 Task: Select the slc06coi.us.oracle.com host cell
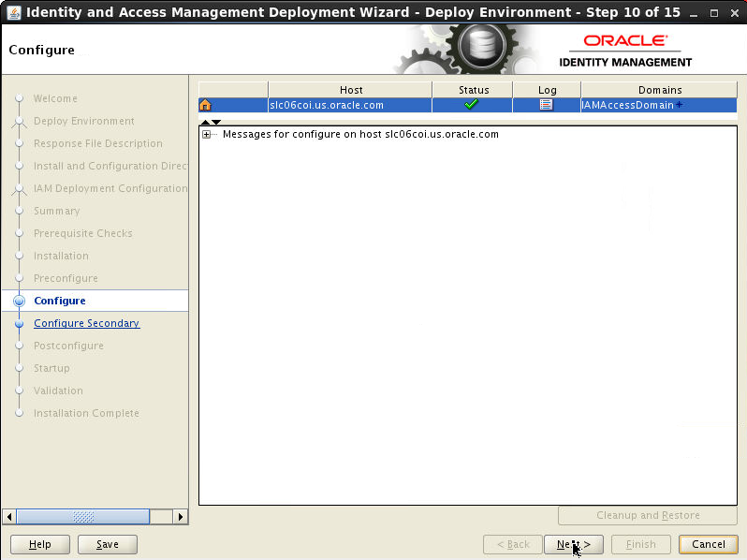tap(350, 105)
